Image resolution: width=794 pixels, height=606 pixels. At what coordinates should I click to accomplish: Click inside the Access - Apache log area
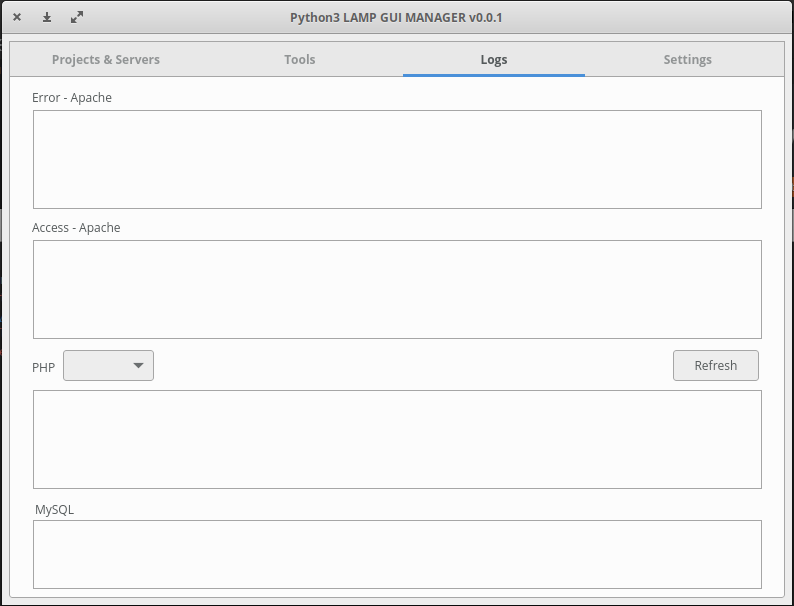[x=397, y=289]
